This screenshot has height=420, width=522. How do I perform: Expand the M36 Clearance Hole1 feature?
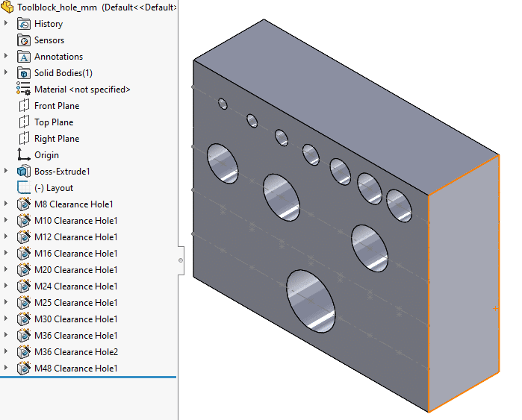tap(6, 334)
